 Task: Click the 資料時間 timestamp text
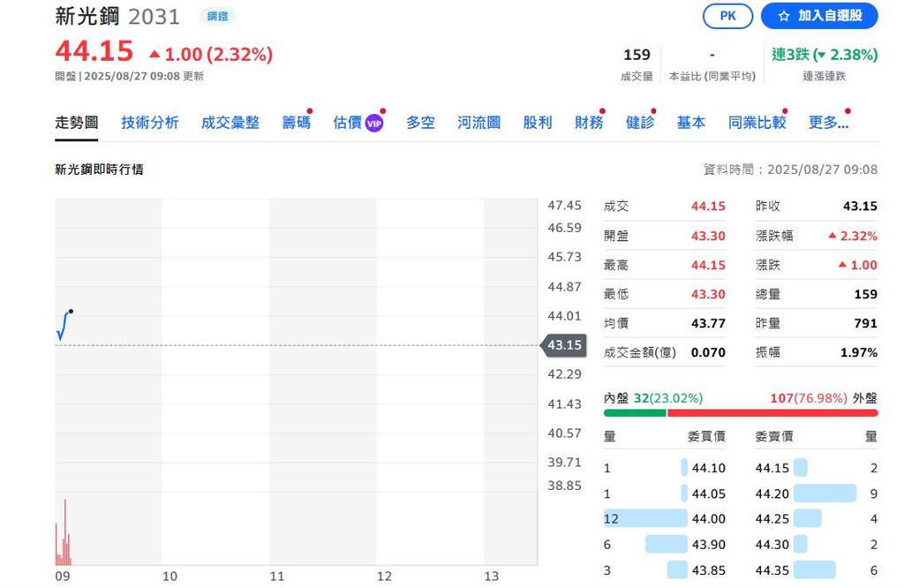pos(790,170)
